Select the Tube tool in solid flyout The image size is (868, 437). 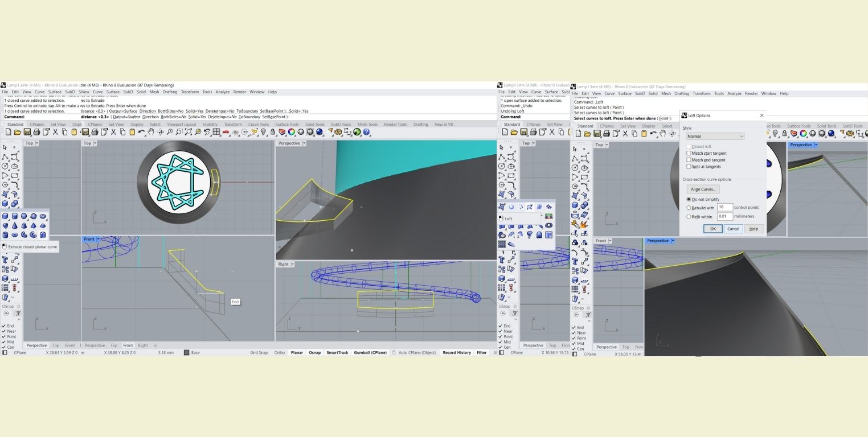(5, 235)
